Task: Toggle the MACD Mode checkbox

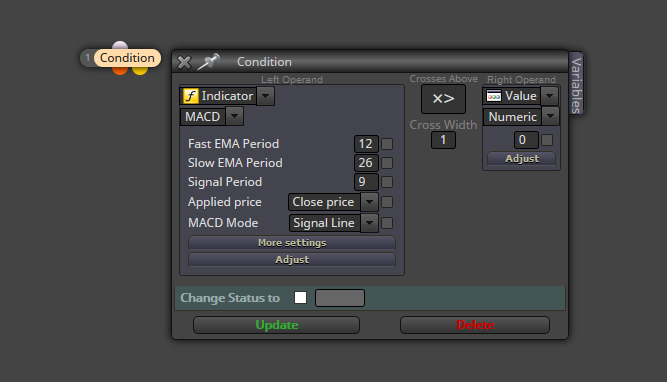Action: (387, 223)
